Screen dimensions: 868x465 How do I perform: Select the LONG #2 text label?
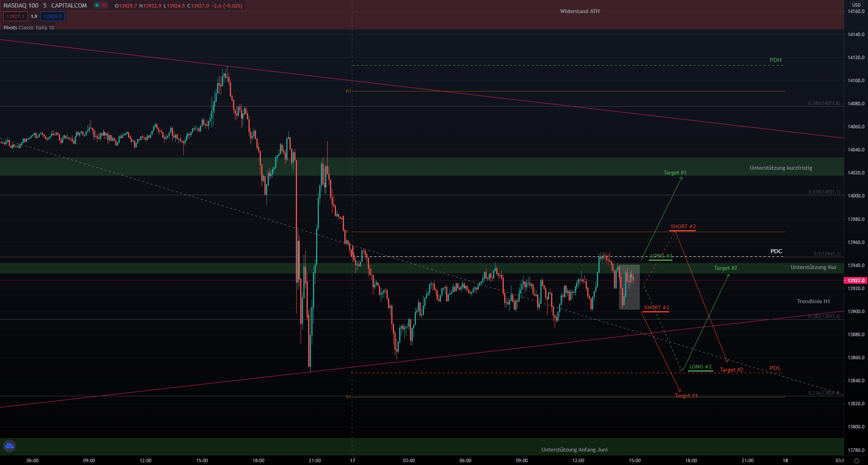pyautogui.click(x=700, y=367)
